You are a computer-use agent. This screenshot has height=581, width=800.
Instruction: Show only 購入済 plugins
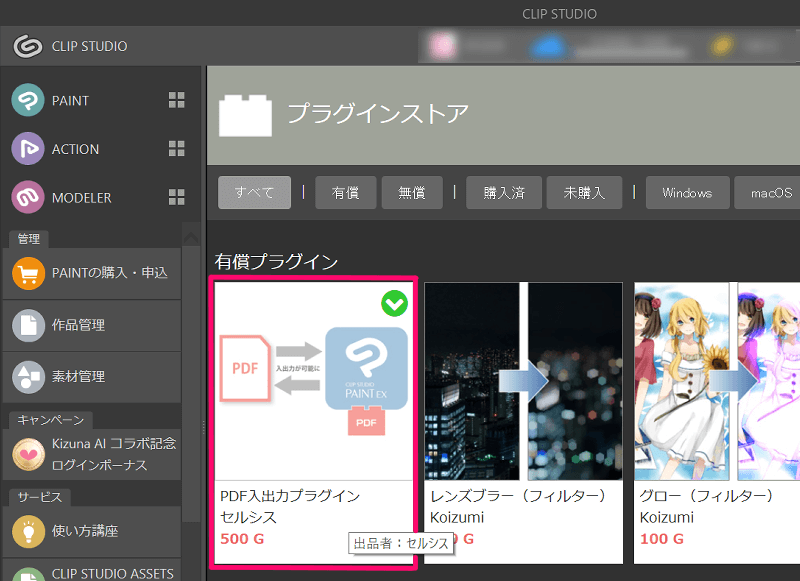point(504,192)
